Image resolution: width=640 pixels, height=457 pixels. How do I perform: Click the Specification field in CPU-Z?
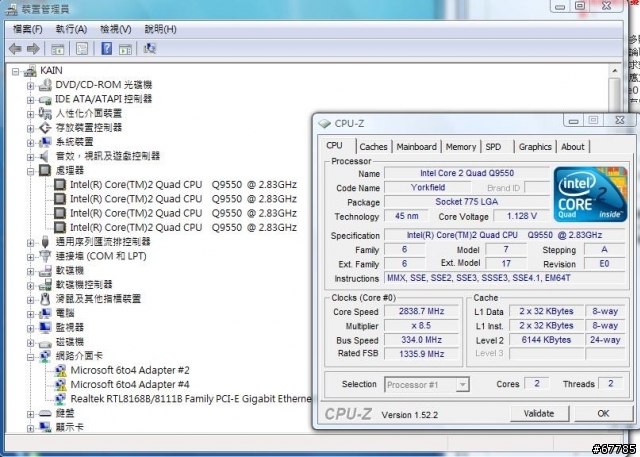[x=504, y=235]
